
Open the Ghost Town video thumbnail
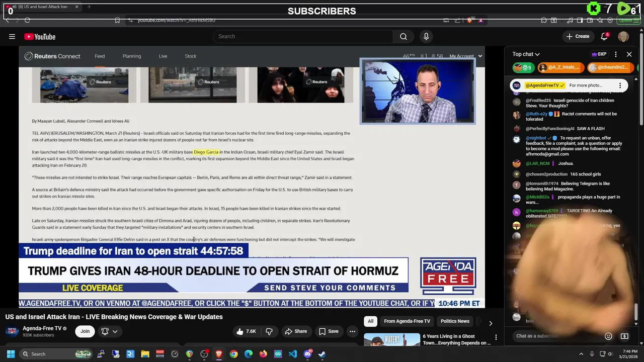pos(392,340)
